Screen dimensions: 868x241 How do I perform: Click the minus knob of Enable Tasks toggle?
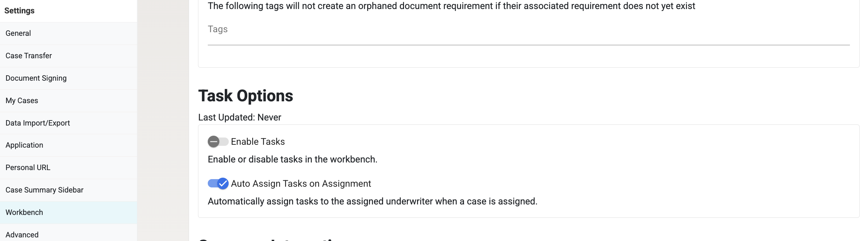(214, 141)
